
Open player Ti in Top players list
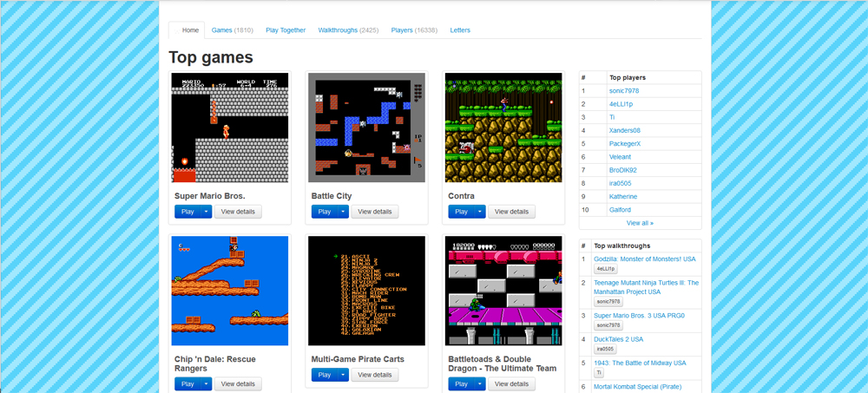click(x=612, y=117)
